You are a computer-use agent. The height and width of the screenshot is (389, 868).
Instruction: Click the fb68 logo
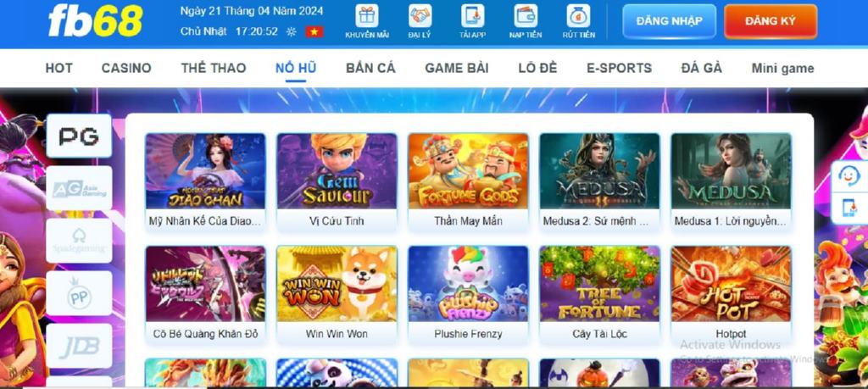point(95,21)
